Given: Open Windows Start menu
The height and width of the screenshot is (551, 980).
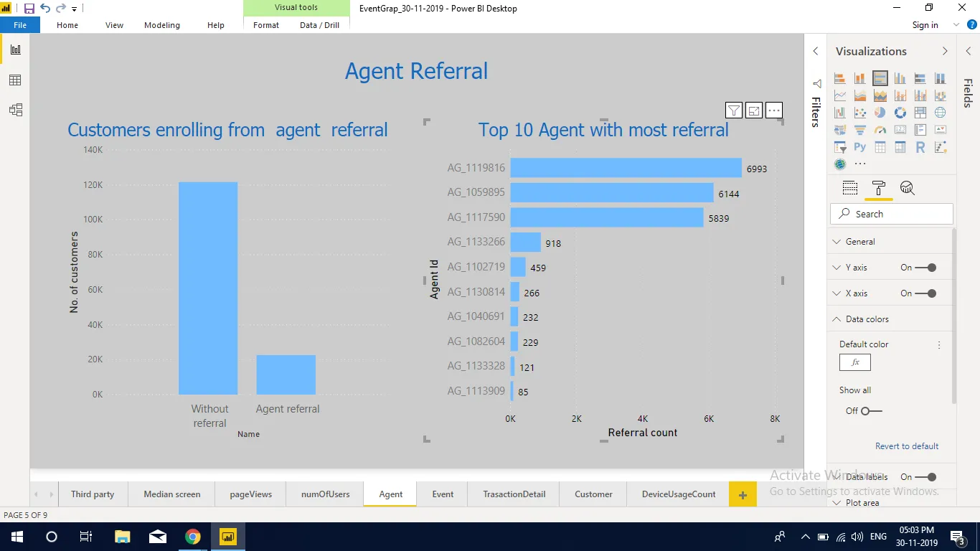Looking at the screenshot, I should (17, 537).
